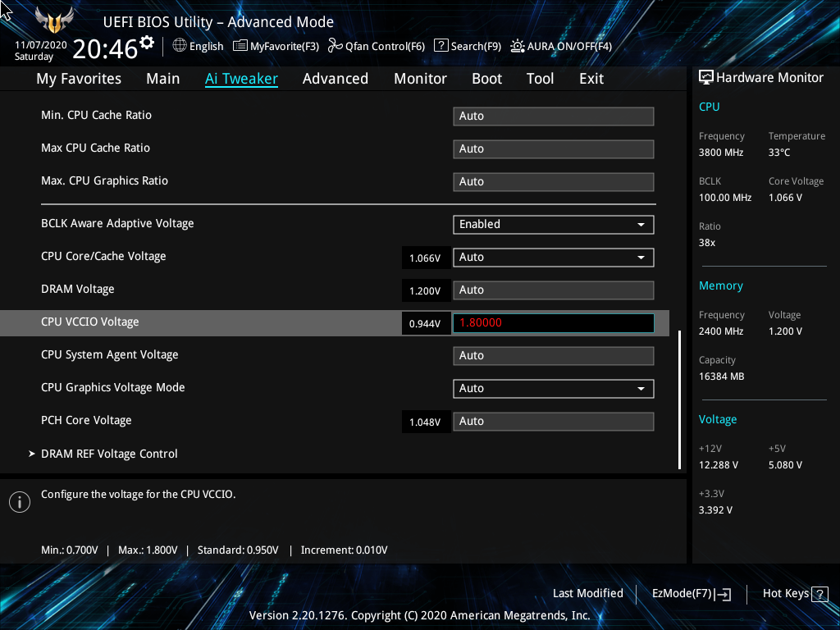Click the globe language icon
The height and width of the screenshot is (630, 840).
pos(180,46)
